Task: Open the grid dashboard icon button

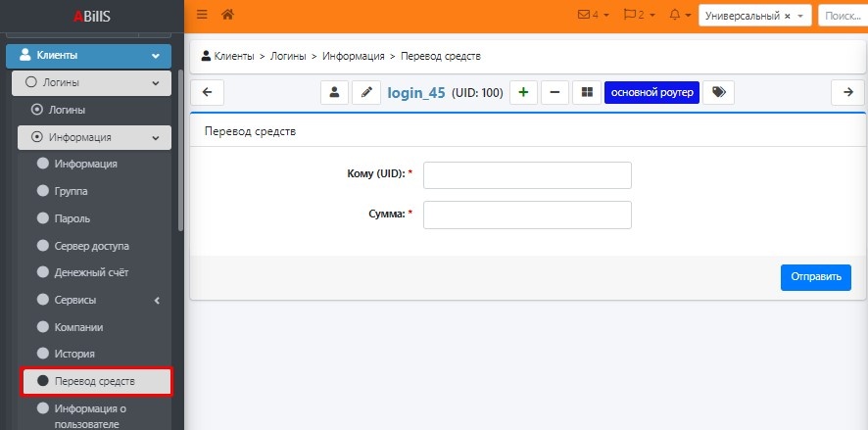Action: (x=587, y=92)
